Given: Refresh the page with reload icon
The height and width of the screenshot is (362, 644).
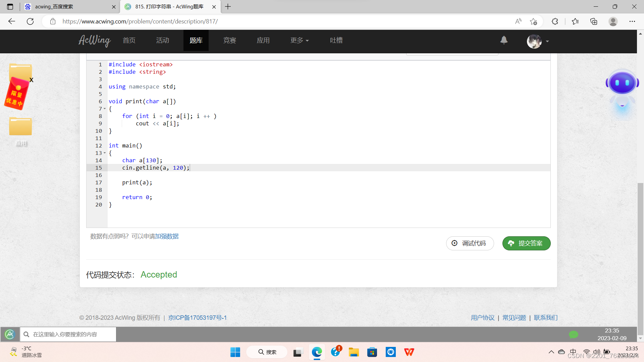Looking at the screenshot, I should tap(30, 21).
